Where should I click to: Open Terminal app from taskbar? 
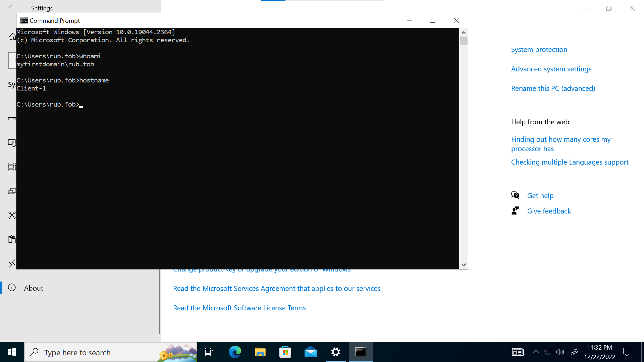361,352
